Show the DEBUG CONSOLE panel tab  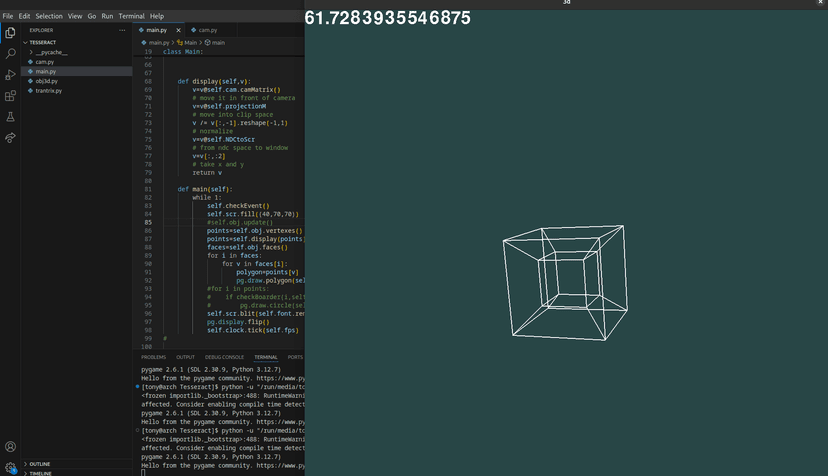[224, 357]
